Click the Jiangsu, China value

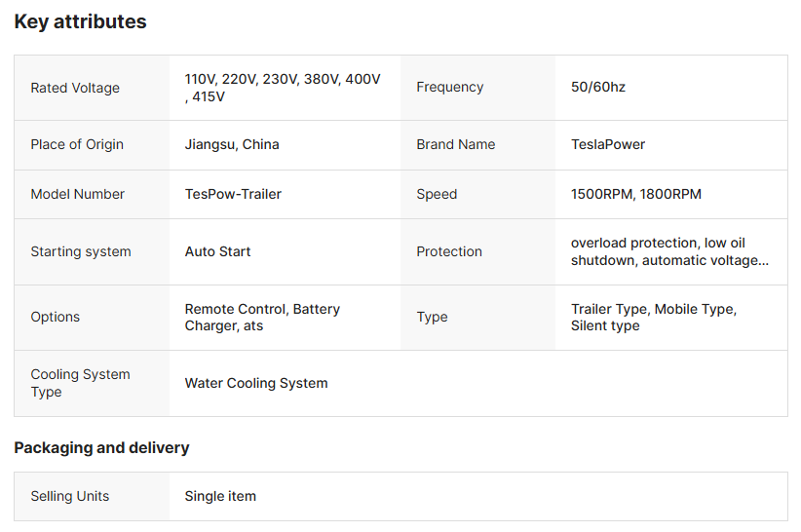pos(232,144)
